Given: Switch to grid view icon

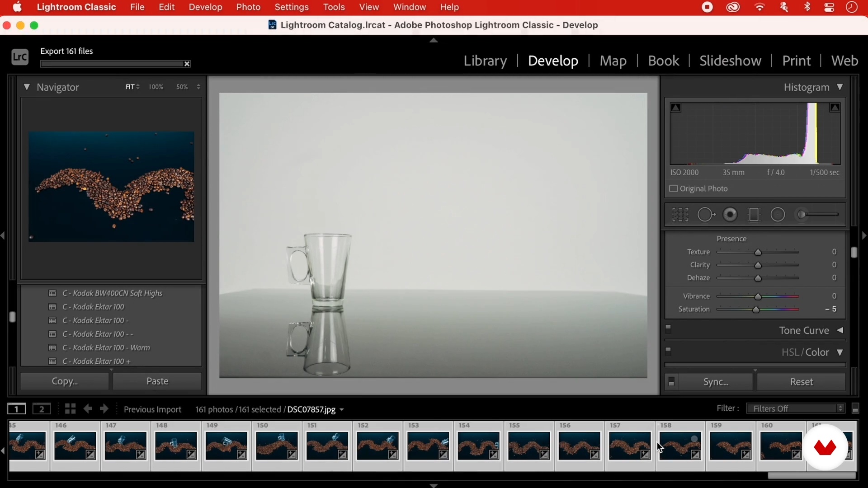Looking at the screenshot, I should 70,409.
